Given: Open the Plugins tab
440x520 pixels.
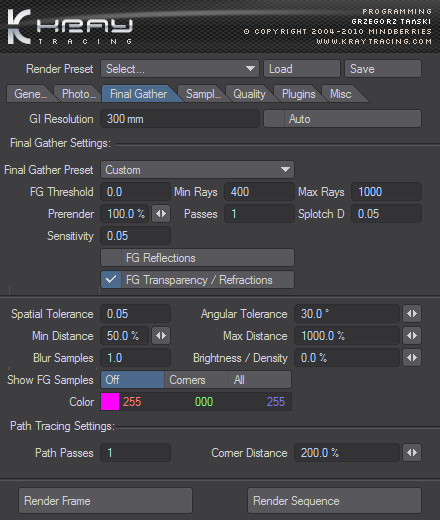Looking at the screenshot, I should pos(298,94).
